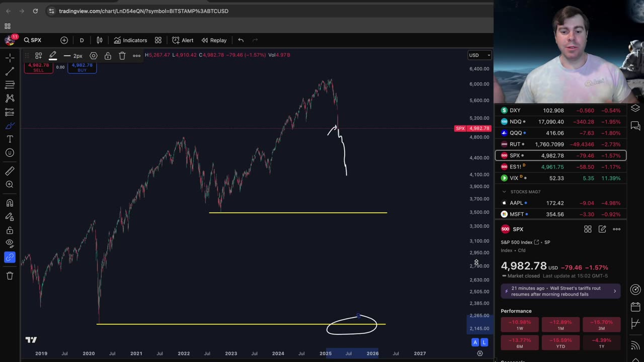Open SPX details more options menu
Viewport: 644px width, 362px height.
(x=616, y=229)
